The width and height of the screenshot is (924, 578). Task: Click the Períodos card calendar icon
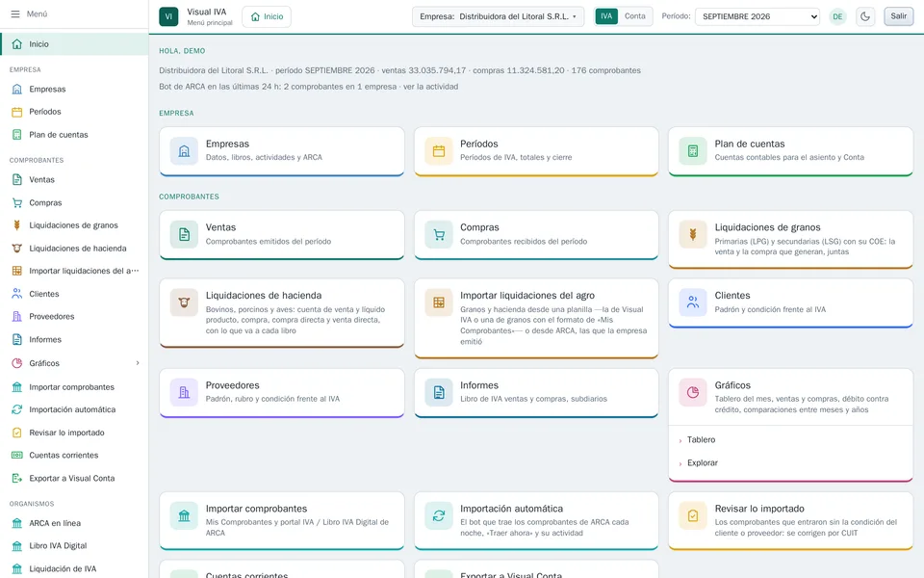439,151
